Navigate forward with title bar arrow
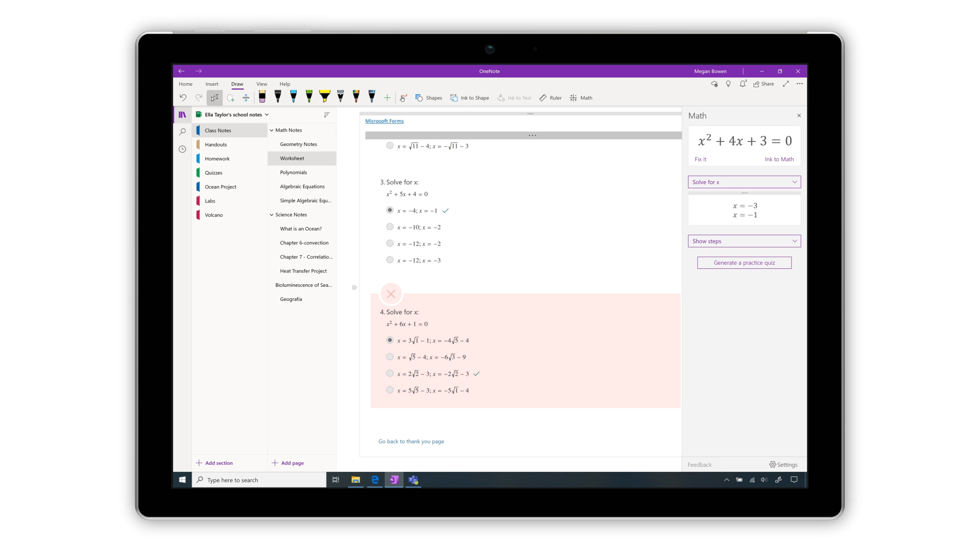The width and height of the screenshot is (980, 551). click(199, 71)
